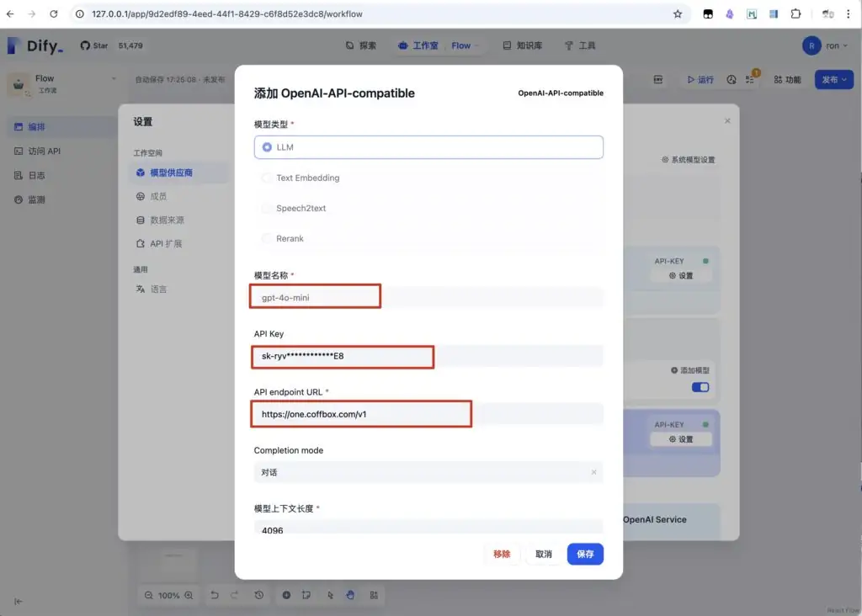Click the API endpoint URL field
The width and height of the screenshot is (862, 616).
428,414
